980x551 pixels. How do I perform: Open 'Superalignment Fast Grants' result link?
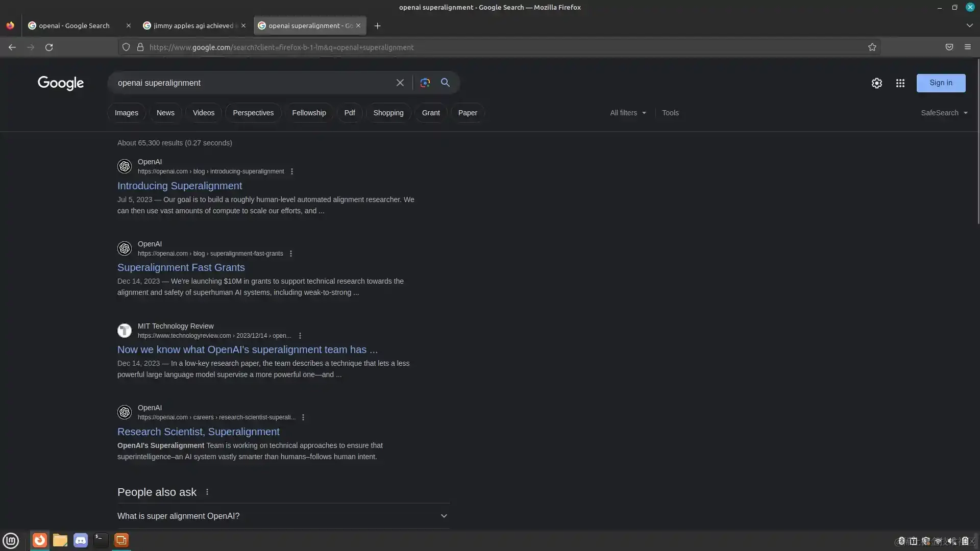[x=181, y=267]
